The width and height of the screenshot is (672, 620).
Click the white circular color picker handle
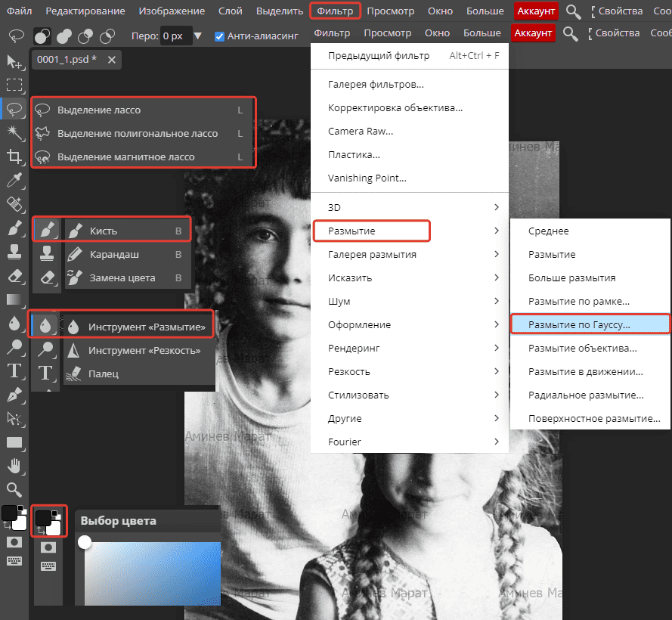tap(85, 542)
